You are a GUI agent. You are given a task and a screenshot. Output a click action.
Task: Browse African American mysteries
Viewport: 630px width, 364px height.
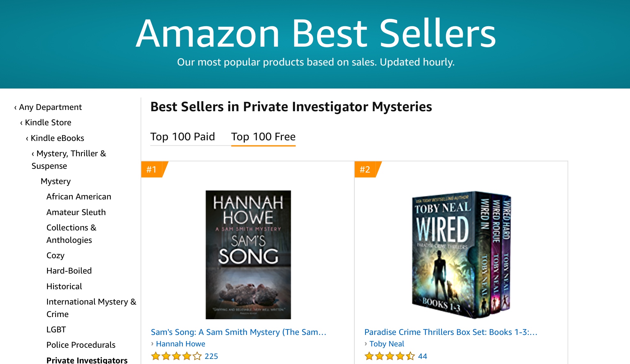[79, 197]
